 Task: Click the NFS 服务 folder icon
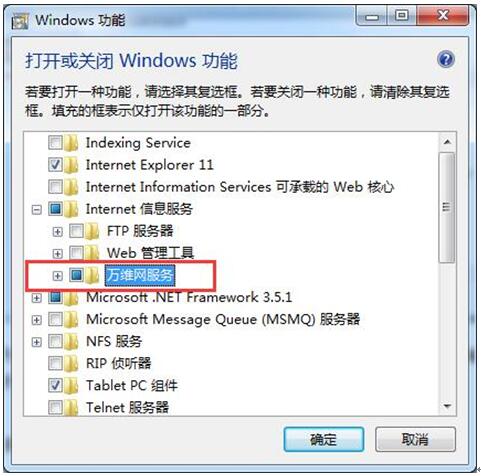[x=71, y=341]
